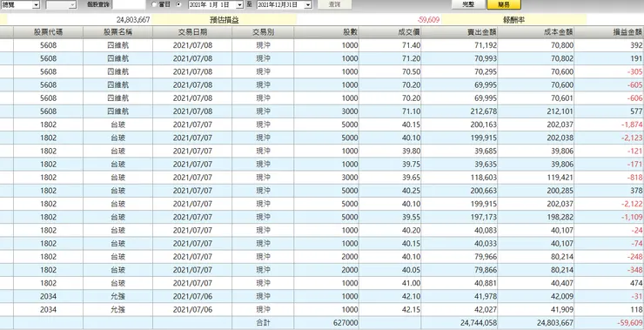Select the sell amount cell 70,993

pyautogui.click(x=460, y=58)
